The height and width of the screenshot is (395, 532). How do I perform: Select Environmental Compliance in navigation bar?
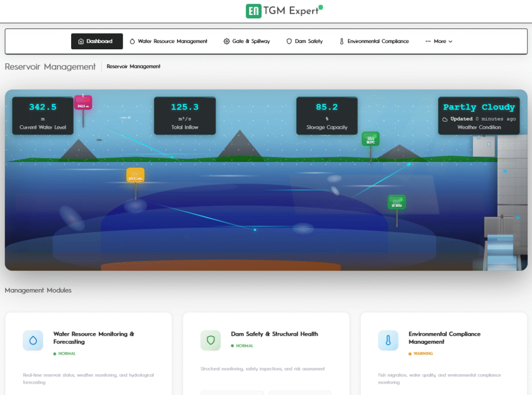(374, 42)
